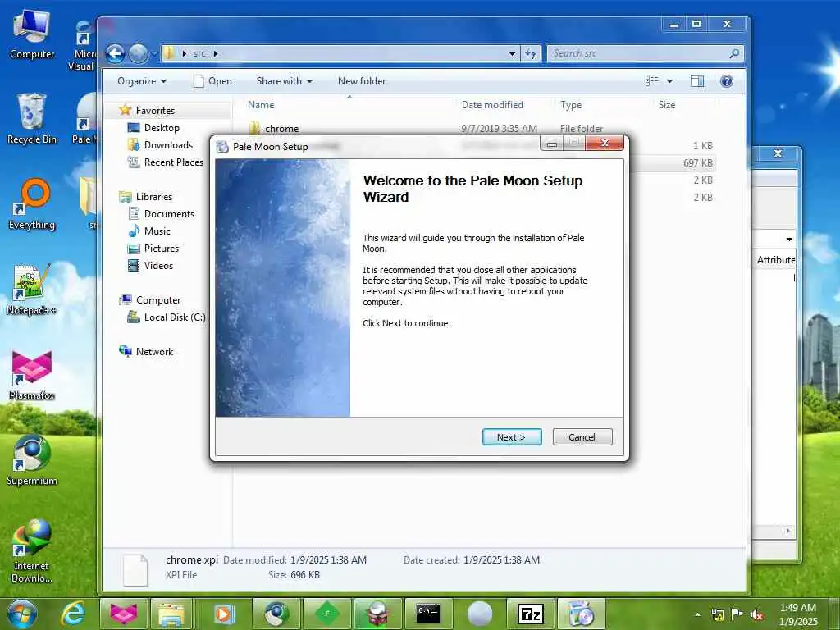Click the refresh button beside address bar
The height and width of the screenshot is (630, 840).
[x=531, y=53]
